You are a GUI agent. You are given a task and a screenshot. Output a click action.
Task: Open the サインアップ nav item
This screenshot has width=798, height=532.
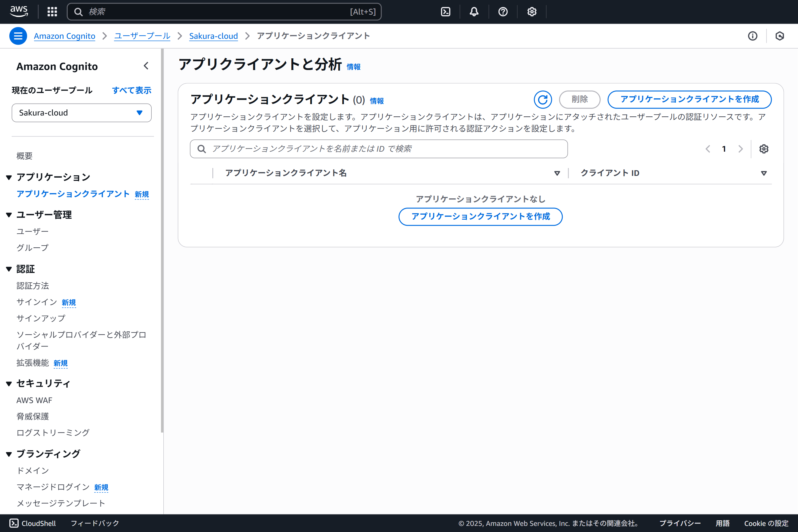click(x=41, y=318)
